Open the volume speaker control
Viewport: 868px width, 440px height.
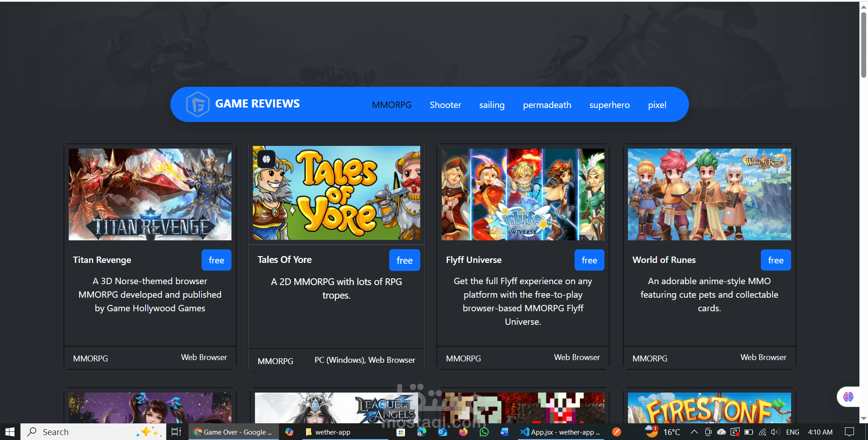775,432
